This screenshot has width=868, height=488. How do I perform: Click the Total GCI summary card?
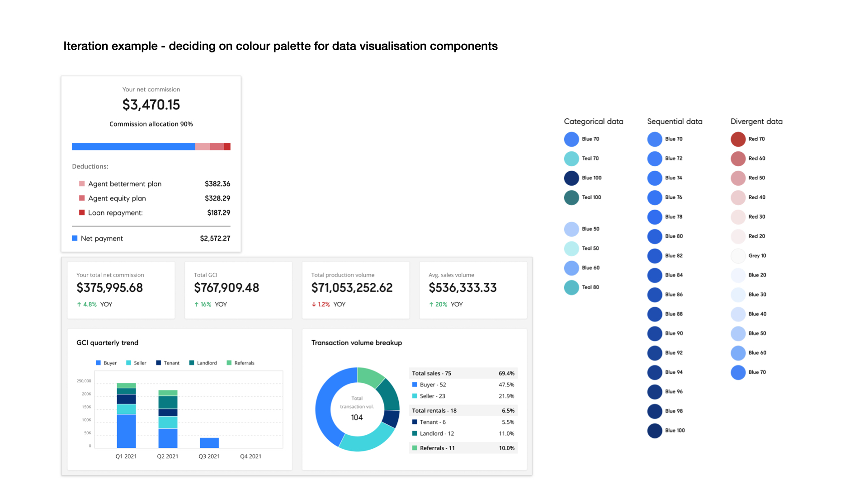pos(238,290)
